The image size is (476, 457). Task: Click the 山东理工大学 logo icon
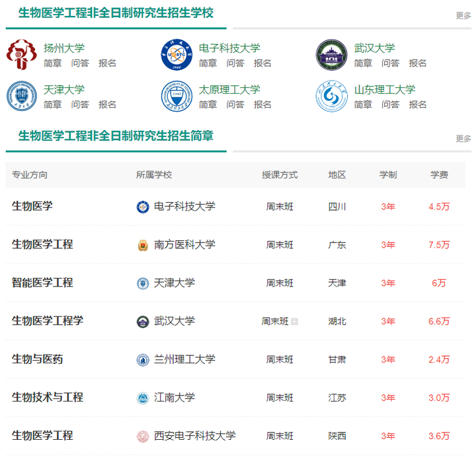[x=332, y=96]
